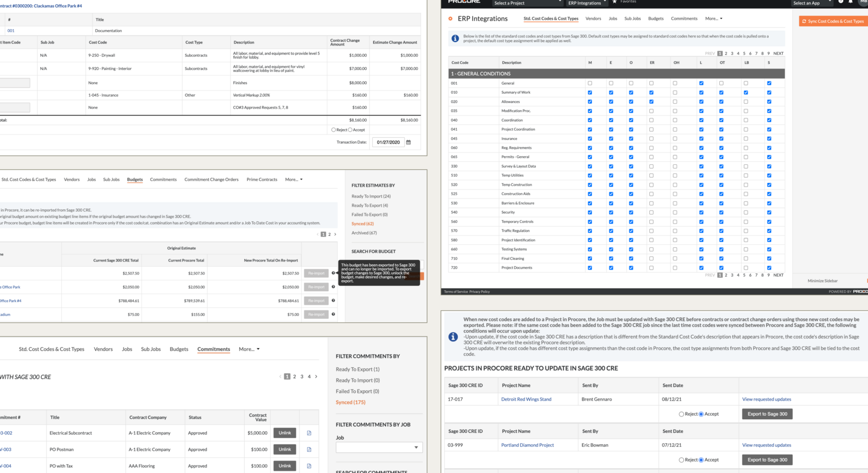
Task: Open Detroit Red Wings Stand project link
Action: (x=526, y=399)
